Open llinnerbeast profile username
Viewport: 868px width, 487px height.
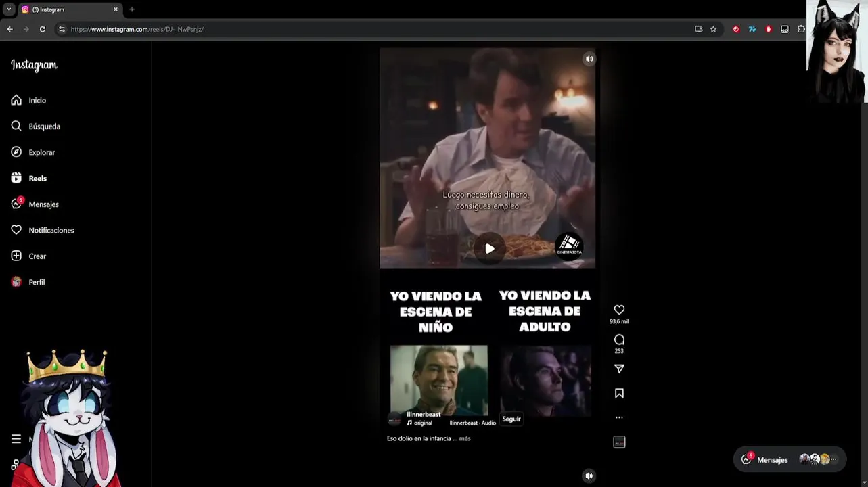[x=424, y=414]
